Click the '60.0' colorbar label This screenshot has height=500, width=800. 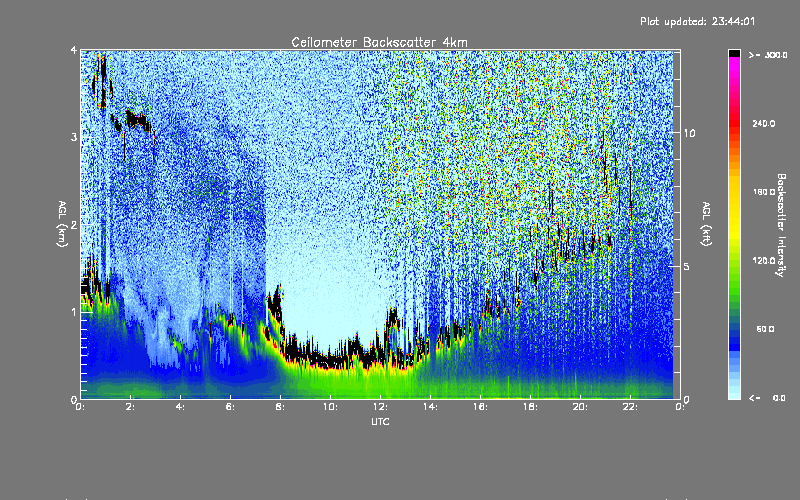point(765,329)
